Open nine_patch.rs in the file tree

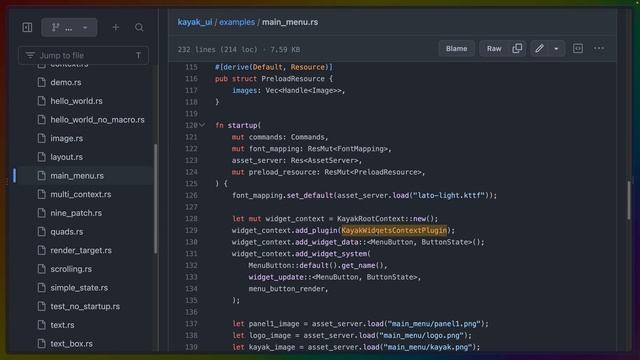click(76, 213)
